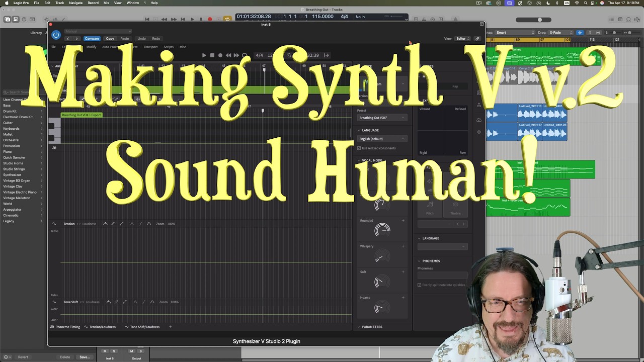Open Synthesizer V Modify menu
This screenshot has height=362, width=644.
(x=91, y=47)
